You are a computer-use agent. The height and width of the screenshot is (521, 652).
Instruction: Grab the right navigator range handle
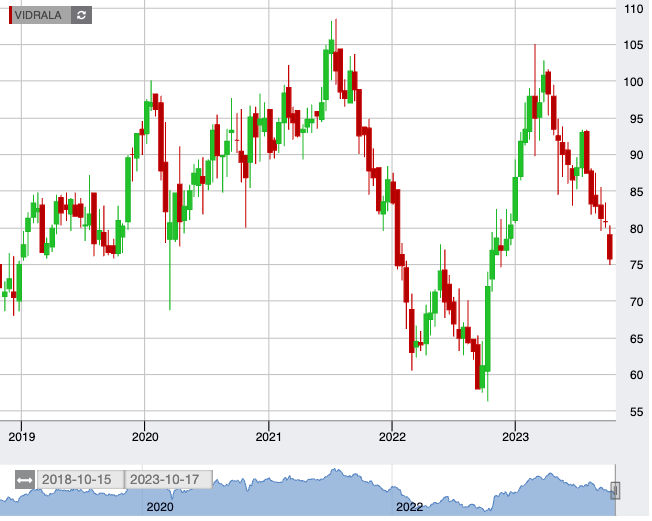(615, 491)
